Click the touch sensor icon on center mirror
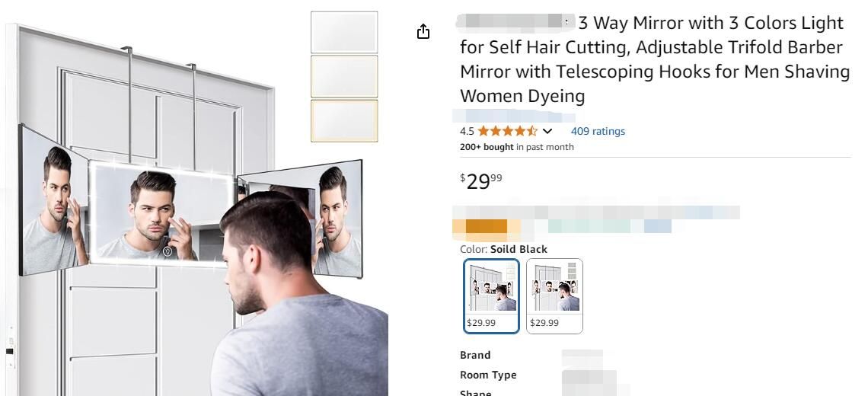Viewport: 868px width, 396px height. (x=168, y=251)
